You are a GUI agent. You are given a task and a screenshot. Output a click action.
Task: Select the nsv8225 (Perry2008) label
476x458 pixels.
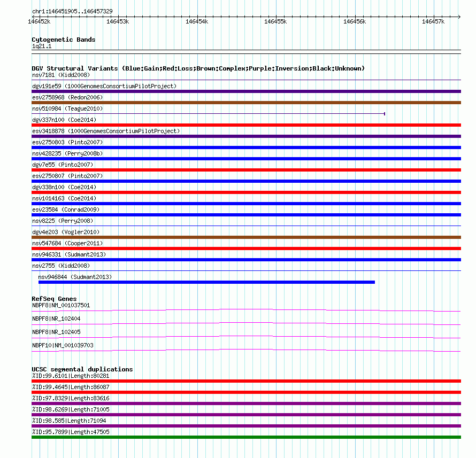(63, 221)
